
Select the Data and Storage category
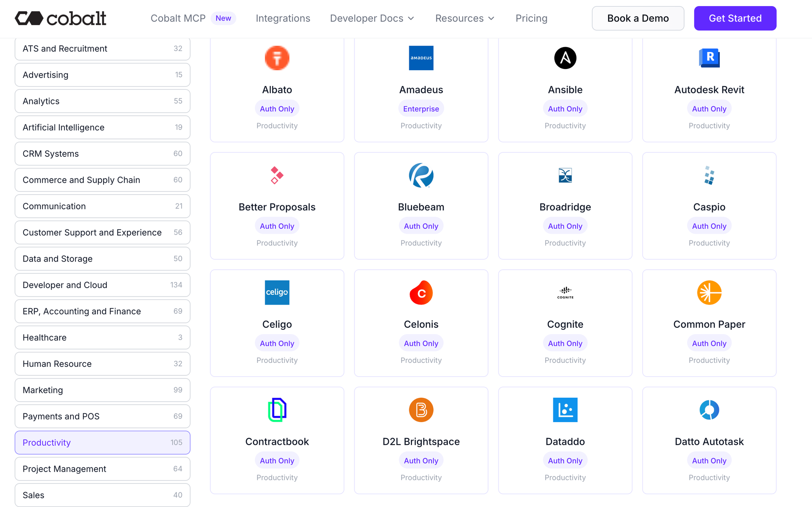(102, 259)
